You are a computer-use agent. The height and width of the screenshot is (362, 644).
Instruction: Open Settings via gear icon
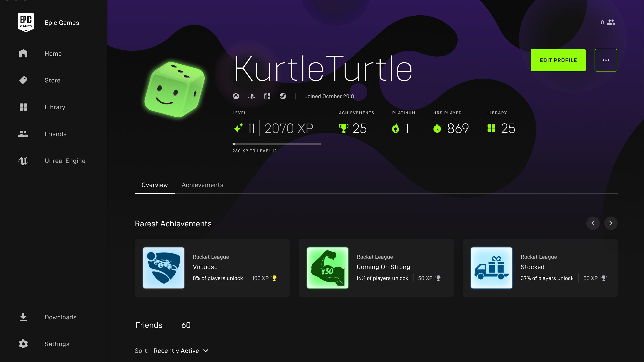pyautogui.click(x=23, y=344)
